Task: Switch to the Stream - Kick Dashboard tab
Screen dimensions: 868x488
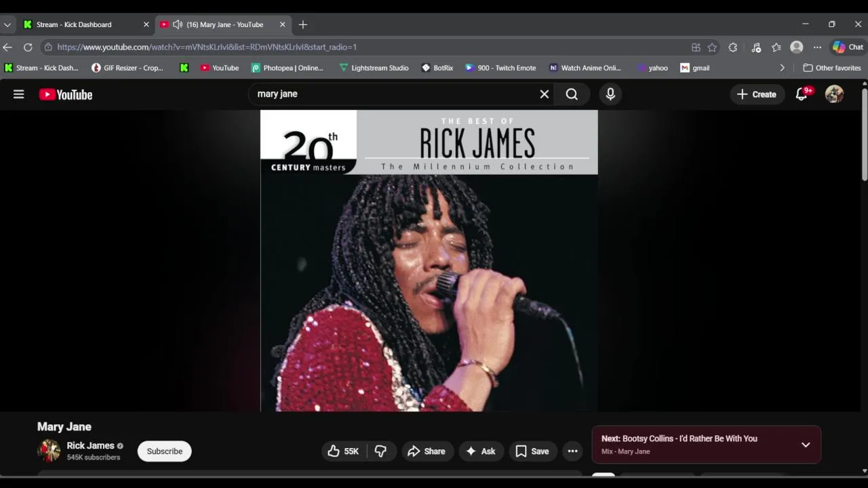Action: [85, 24]
